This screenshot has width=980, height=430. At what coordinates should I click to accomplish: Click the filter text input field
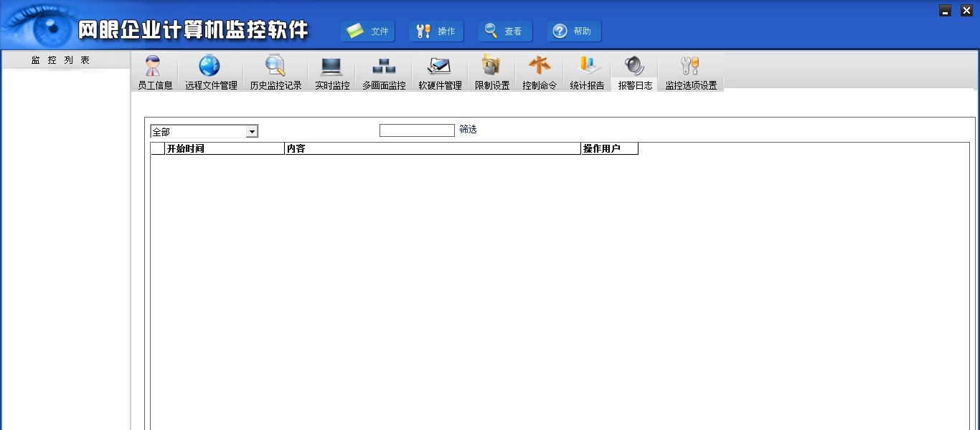[x=417, y=130]
